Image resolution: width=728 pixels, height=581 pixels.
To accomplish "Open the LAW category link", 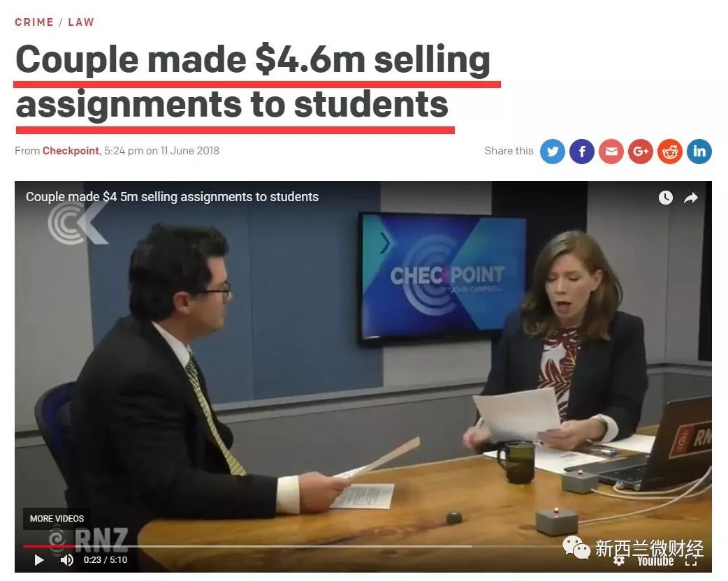I will click(x=81, y=22).
